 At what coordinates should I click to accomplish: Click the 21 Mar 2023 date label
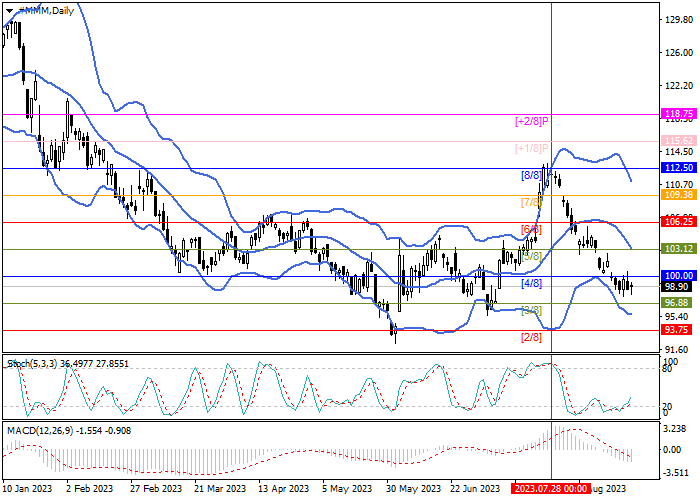220,488
